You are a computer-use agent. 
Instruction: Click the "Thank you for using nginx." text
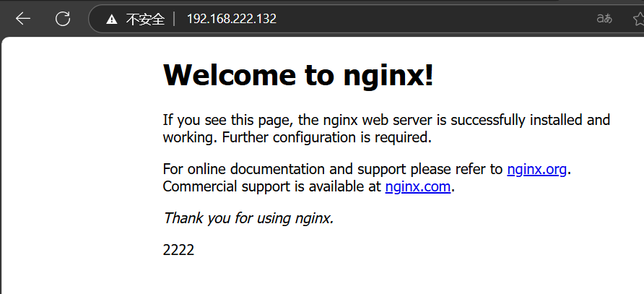coord(248,218)
